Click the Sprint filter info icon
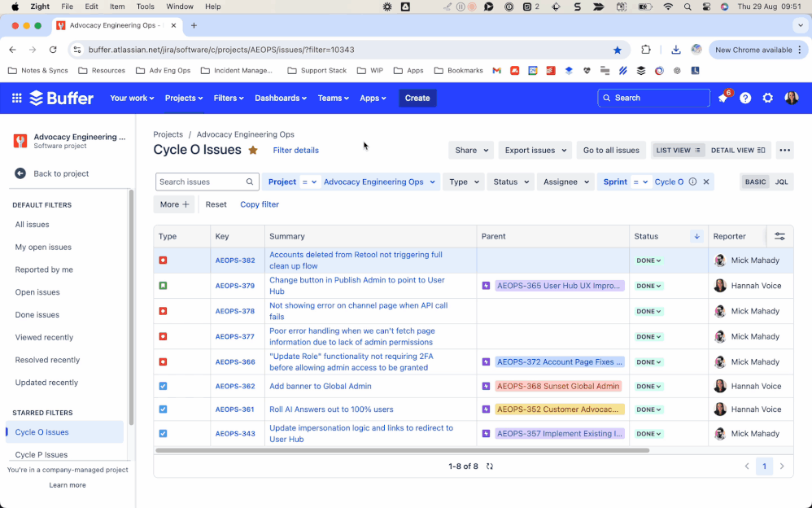Image resolution: width=812 pixels, height=508 pixels. coord(692,182)
